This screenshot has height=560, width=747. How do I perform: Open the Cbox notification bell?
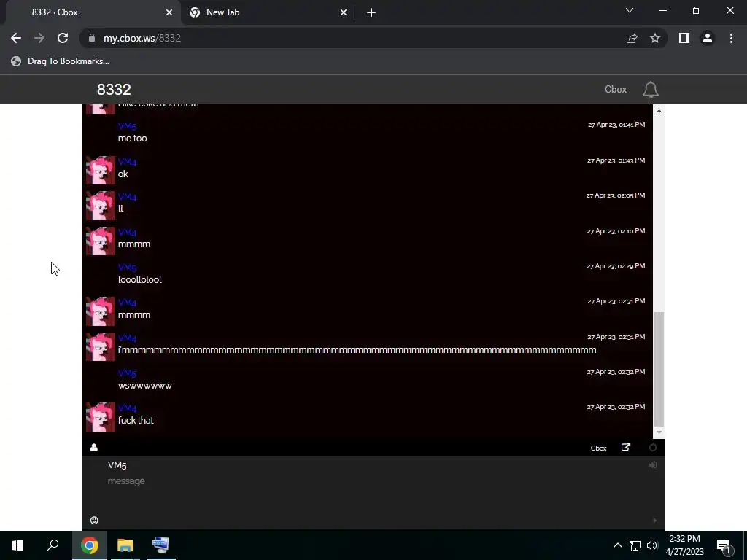click(650, 90)
